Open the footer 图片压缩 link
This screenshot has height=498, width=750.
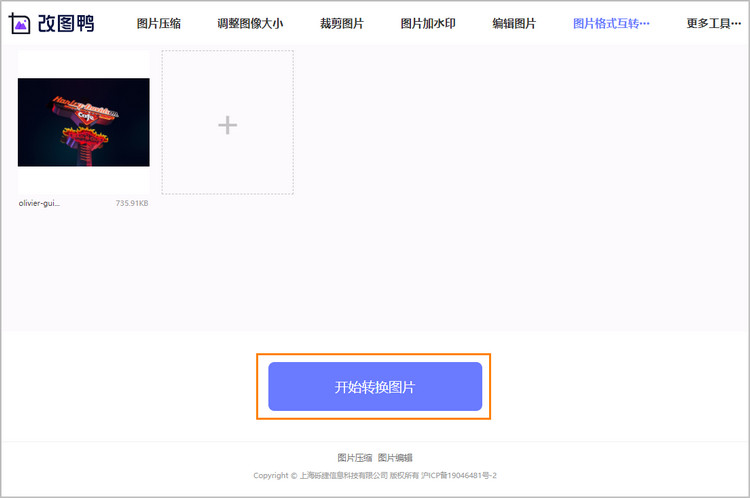pos(354,458)
